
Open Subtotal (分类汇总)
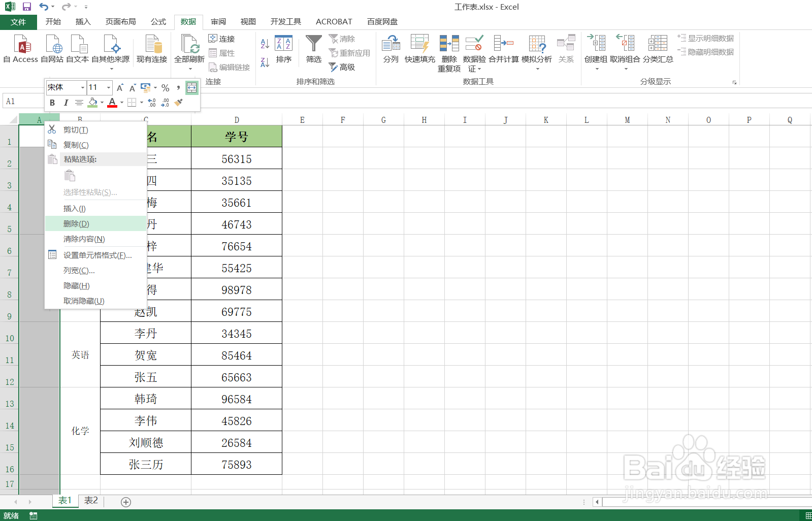click(x=658, y=49)
